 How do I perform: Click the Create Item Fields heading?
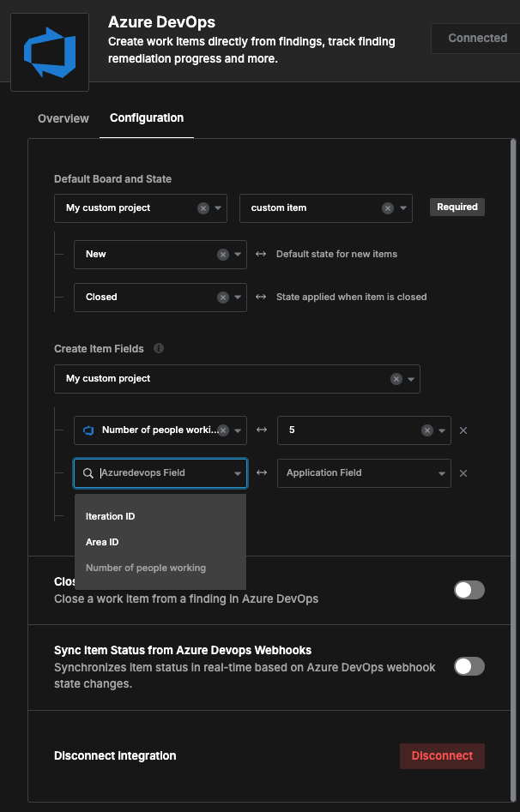pyautogui.click(x=99, y=349)
